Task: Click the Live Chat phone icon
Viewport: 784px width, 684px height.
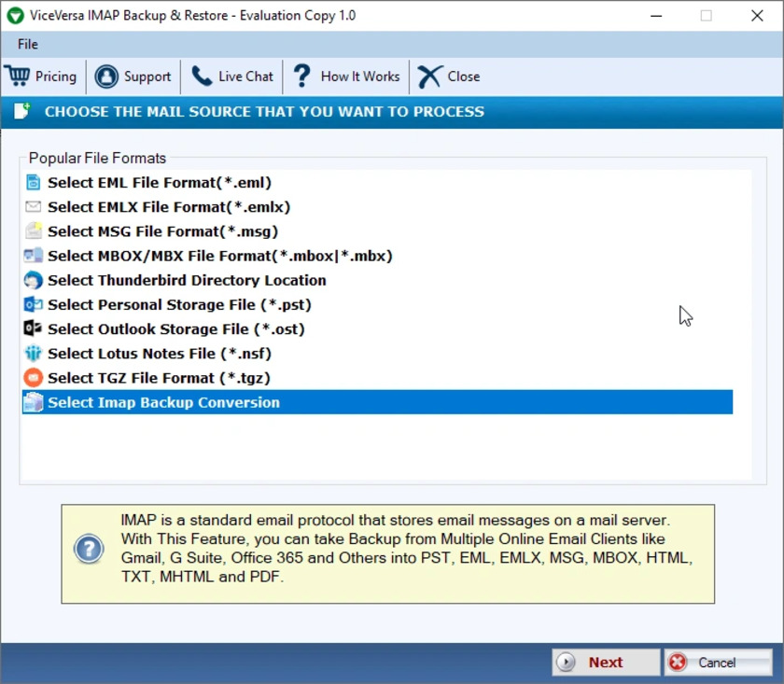Action: click(202, 77)
